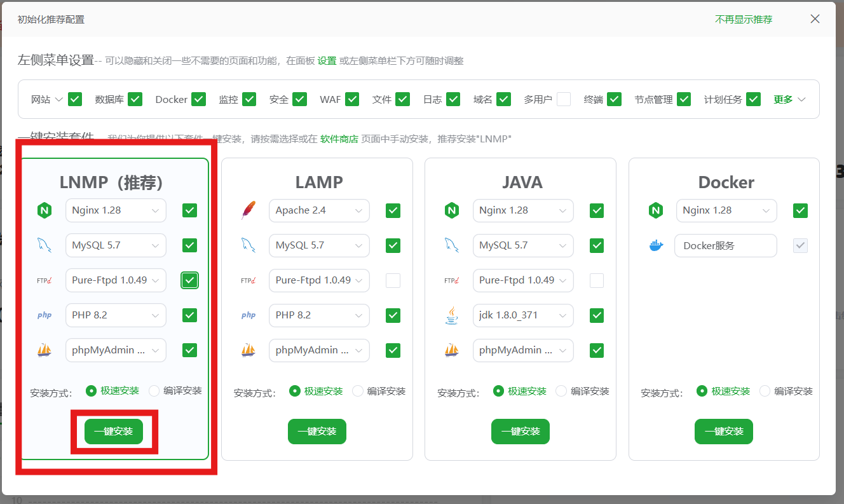Click the phpMyAdmin sailboat icon in LNMP card
Viewport: 844px width, 504px height.
(x=44, y=350)
